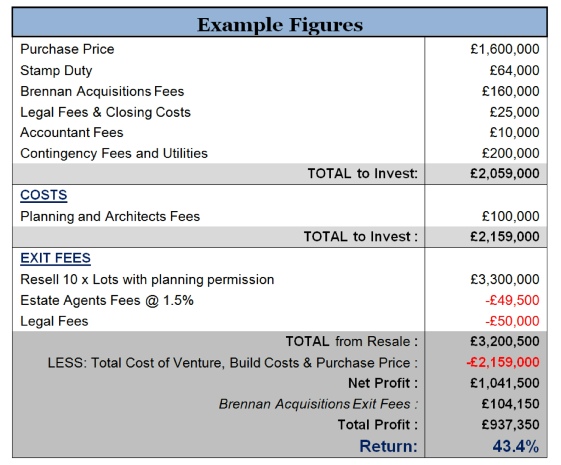This screenshot has height=465, width=561.
Task: Click the Purchase Price value £1,600,000
Action: click(x=505, y=49)
